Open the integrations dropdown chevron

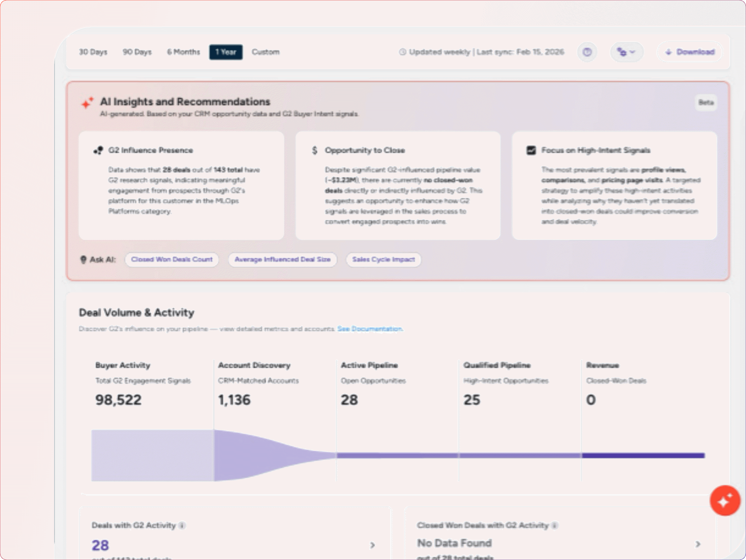pos(633,53)
